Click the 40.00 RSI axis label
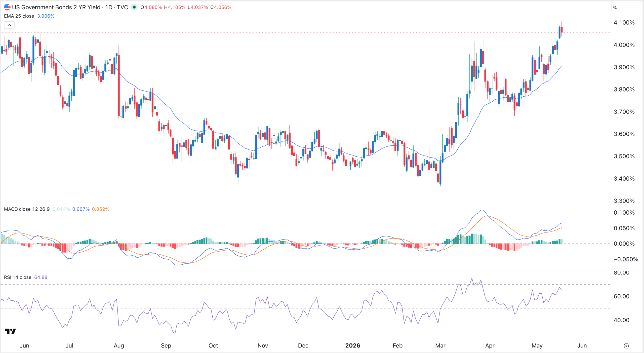The height and width of the screenshot is (353, 644). (621, 320)
